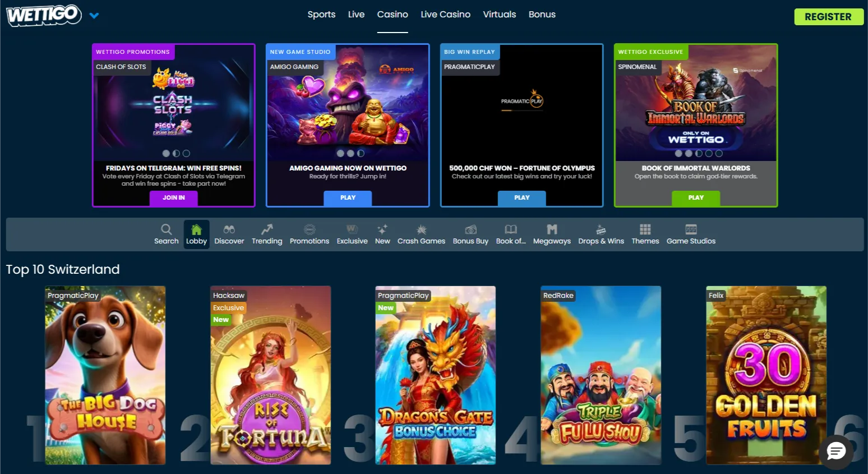Open Dragon's Gate Bonus Choice game
This screenshot has width=868, height=474.
pos(435,375)
